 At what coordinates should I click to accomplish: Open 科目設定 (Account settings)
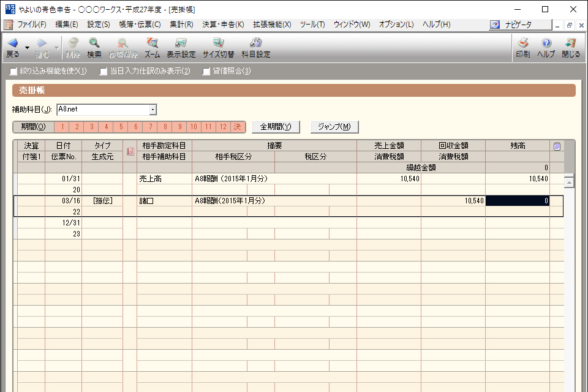pos(256,48)
